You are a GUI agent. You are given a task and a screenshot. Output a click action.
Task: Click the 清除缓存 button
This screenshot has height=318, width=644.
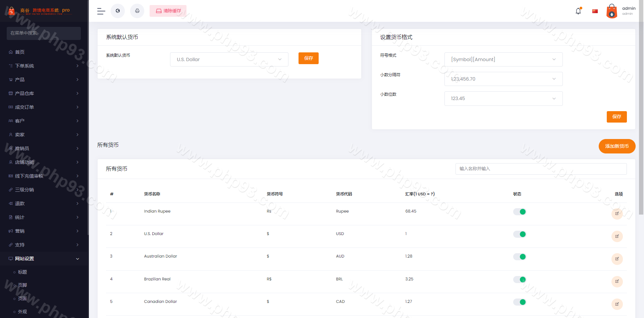[x=168, y=11]
